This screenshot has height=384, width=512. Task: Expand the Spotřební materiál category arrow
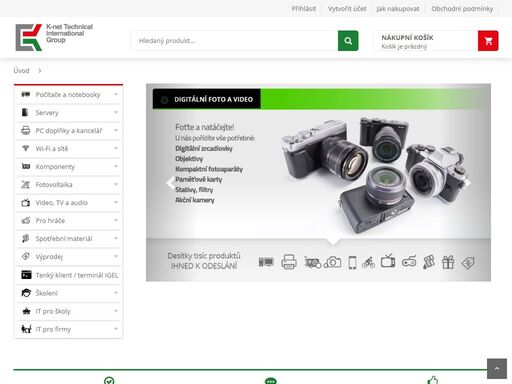point(116,238)
